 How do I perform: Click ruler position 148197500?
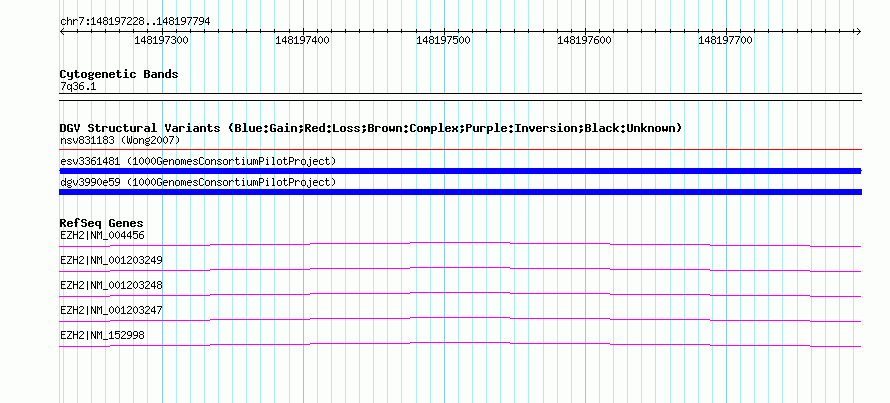[443, 40]
